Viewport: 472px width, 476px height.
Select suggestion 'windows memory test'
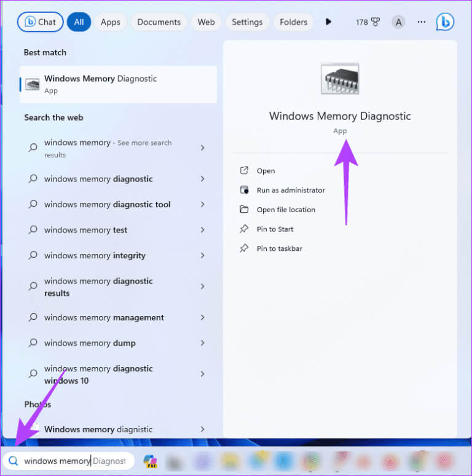coord(117,230)
